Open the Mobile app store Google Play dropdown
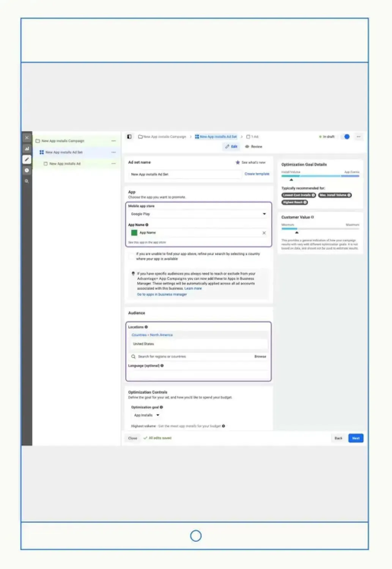 (198, 214)
